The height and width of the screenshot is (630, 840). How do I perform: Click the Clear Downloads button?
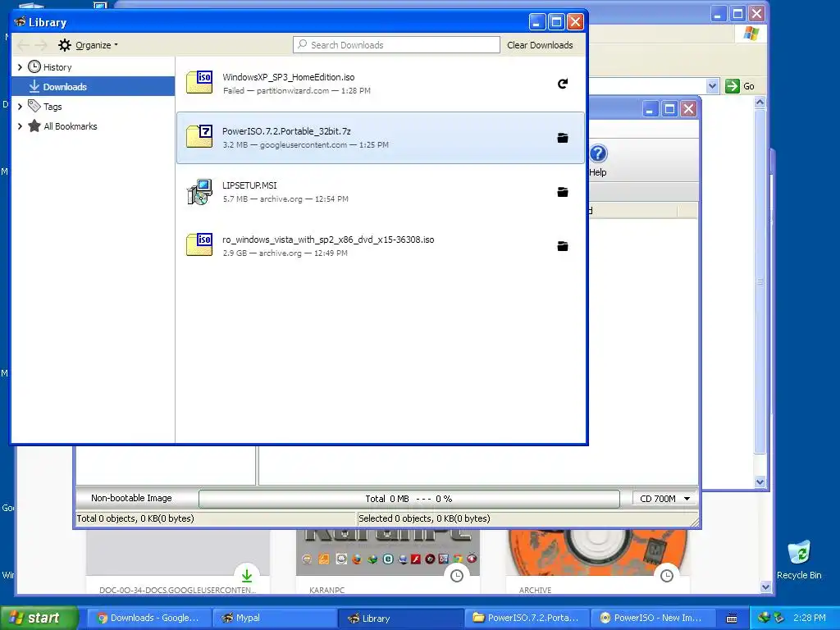540,45
